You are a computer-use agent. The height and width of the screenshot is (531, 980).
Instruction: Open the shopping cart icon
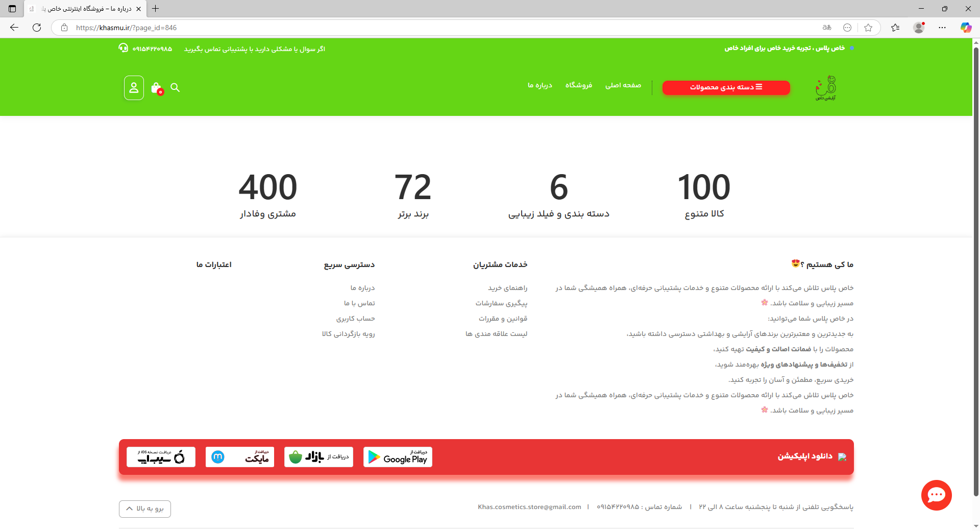[x=157, y=88]
